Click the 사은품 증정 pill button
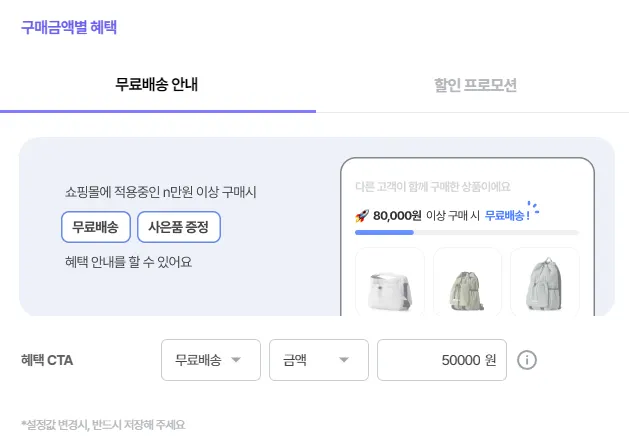Screen dimensions: 629x444 178,227
